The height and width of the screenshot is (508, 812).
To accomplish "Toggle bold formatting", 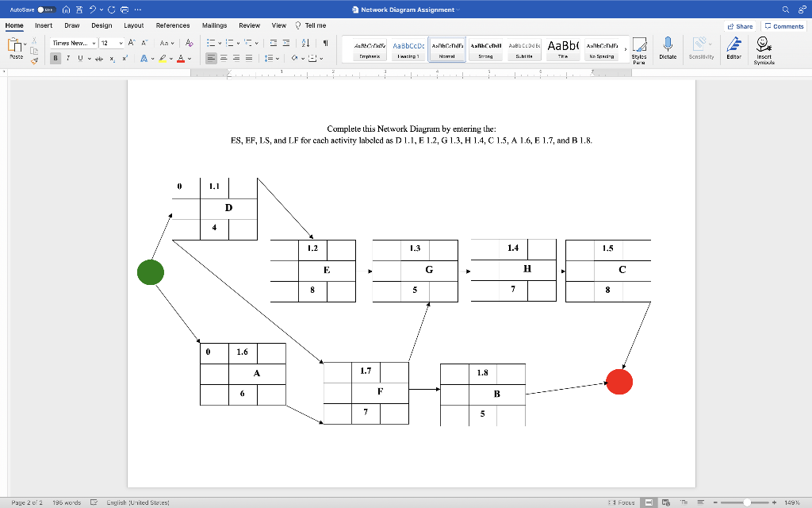I will [x=55, y=58].
